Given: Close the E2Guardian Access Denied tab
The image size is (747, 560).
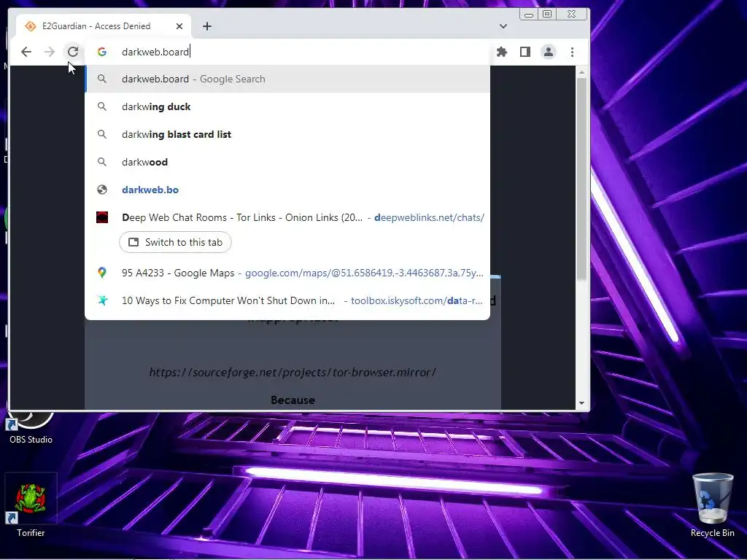Looking at the screenshot, I should 179,26.
